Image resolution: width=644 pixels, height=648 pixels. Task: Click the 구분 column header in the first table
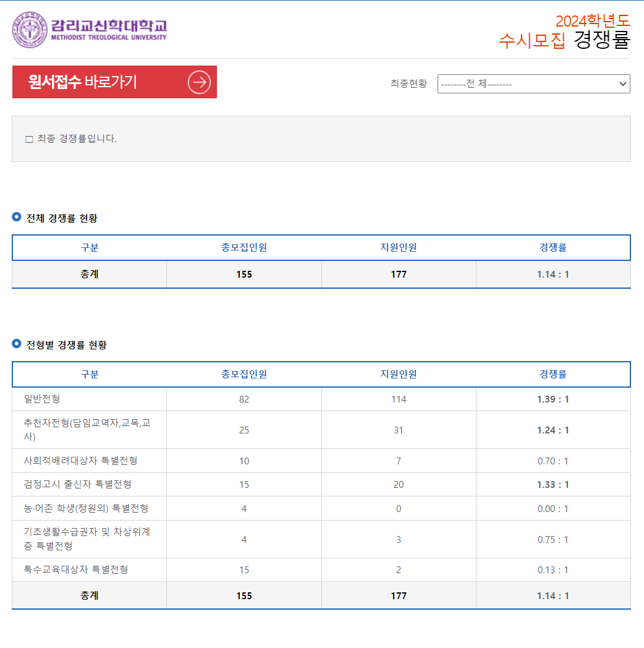pyautogui.click(x=89, y=247)
